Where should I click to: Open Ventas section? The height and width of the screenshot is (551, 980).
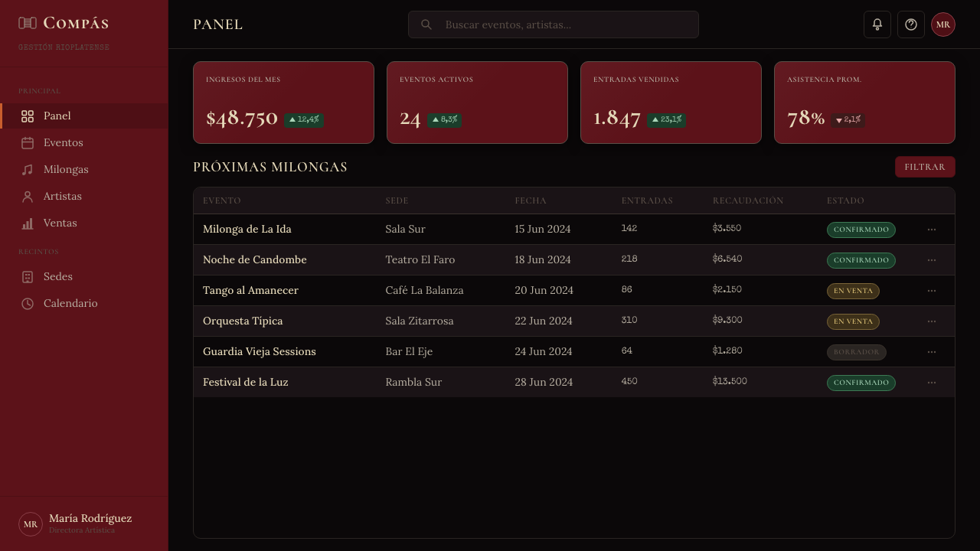(x=84, y=223)
